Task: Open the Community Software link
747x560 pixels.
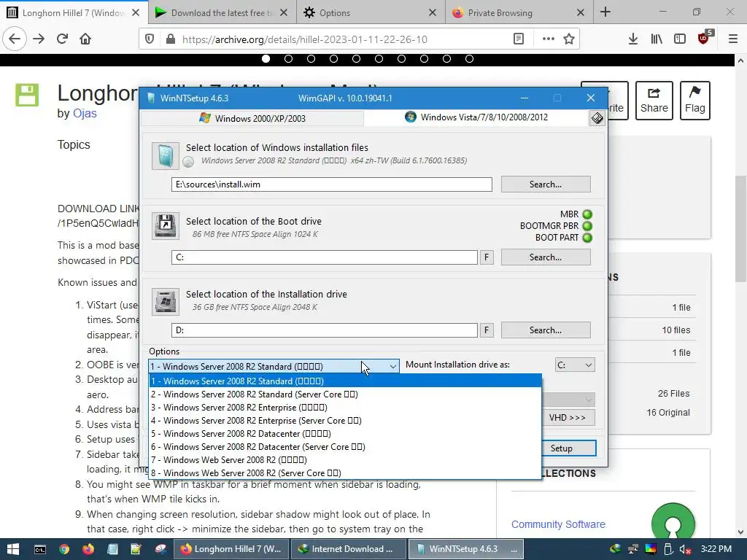Action: point(558,524)
